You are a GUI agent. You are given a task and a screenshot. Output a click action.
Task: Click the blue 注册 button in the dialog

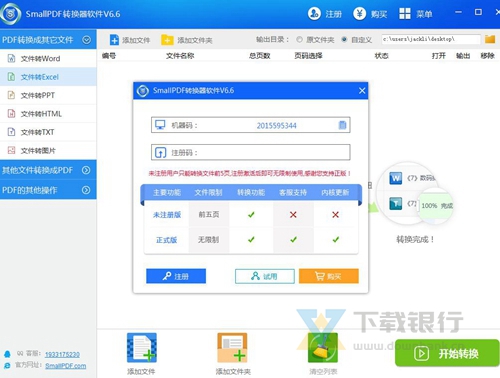point(176,276)
